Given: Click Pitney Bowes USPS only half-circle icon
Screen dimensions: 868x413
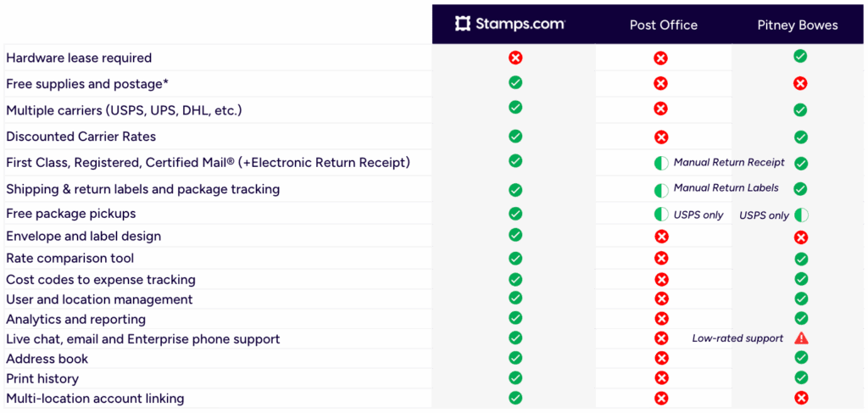Looking at the screenshot, I should (x=801, y=215).
